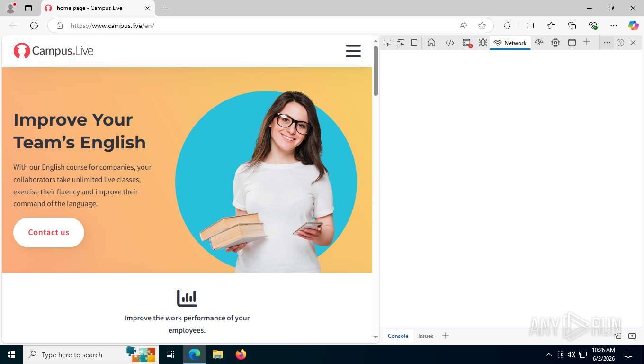This screenshot has width=644, height=364.
Task: Click 'Improve the work performance' text
Action: tap(187, 324)
